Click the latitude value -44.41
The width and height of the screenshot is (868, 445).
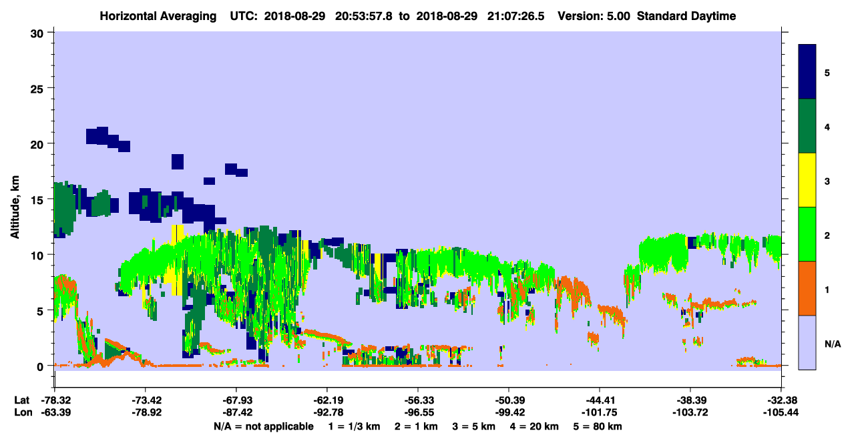[600, 400]
